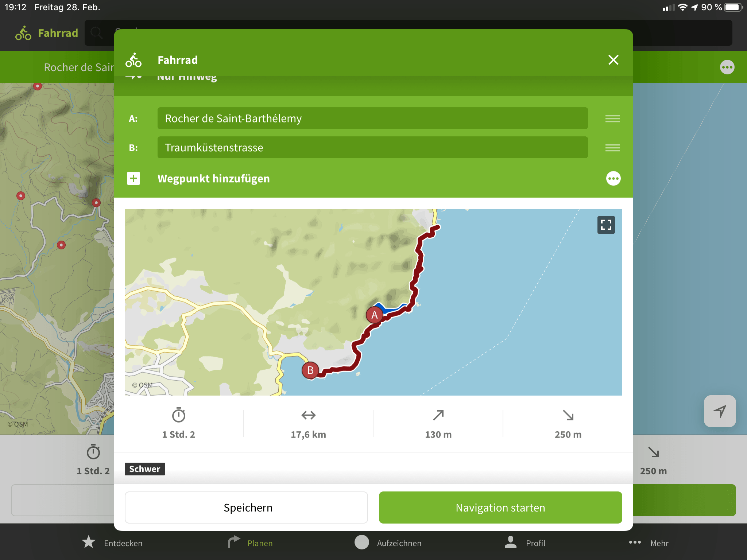Open more options beside Wegpunkt hinzufügen
Screen dimensions: 747x560
coord(613,178)
